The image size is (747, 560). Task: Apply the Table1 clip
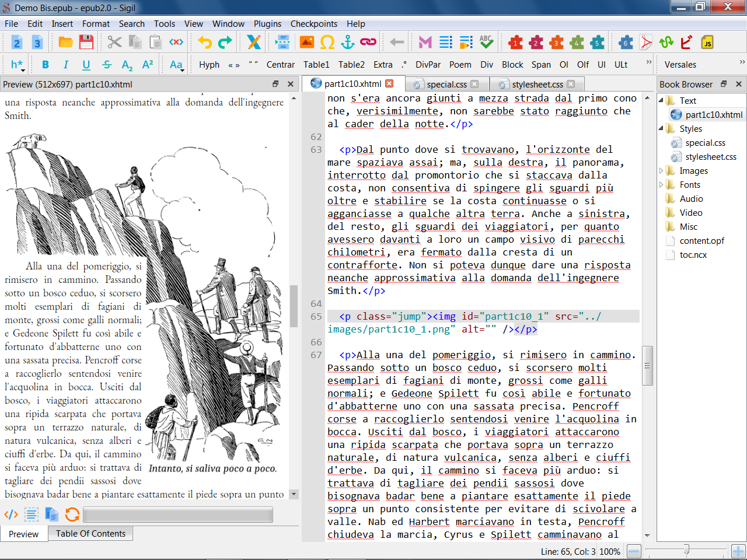click(316, 65)
